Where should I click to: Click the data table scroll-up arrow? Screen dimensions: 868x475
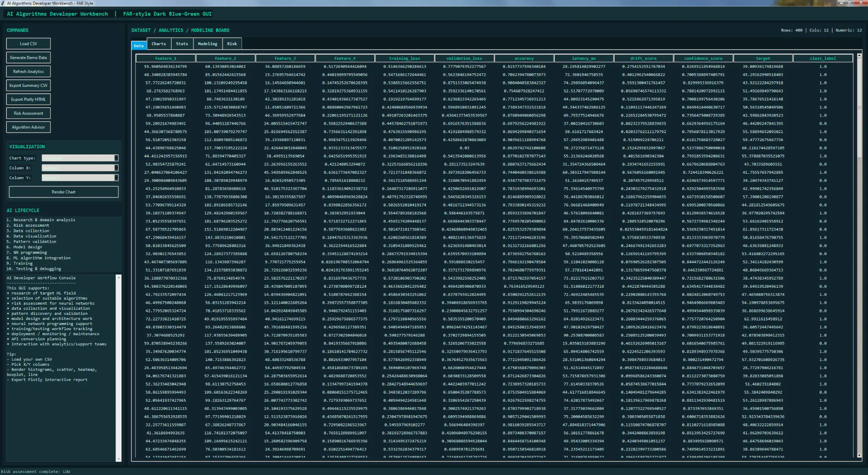(x=859, y=56)
